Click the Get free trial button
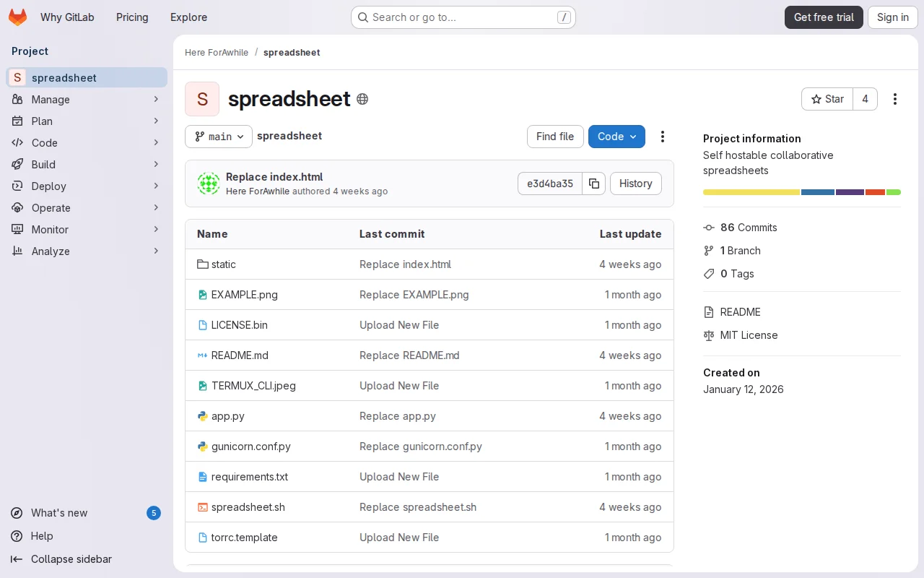The image size is (924, 578). pyautogui.click(x=824, y=17)
